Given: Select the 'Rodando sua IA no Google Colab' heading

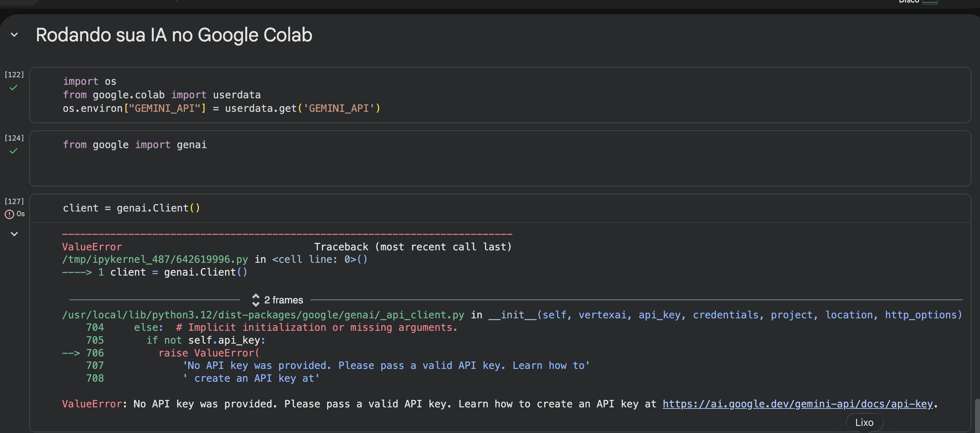Looking at the screenshot, I should [174, 35].
